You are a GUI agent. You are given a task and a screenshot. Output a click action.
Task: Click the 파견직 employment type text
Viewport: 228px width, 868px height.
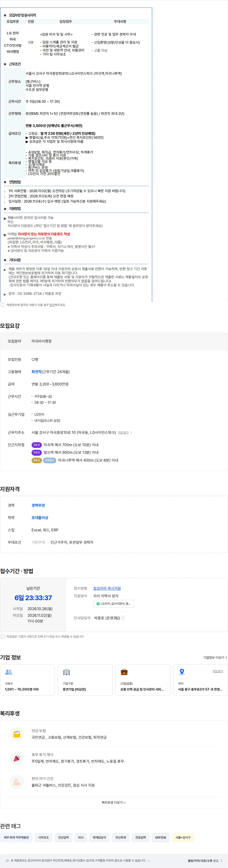point(36,372)
